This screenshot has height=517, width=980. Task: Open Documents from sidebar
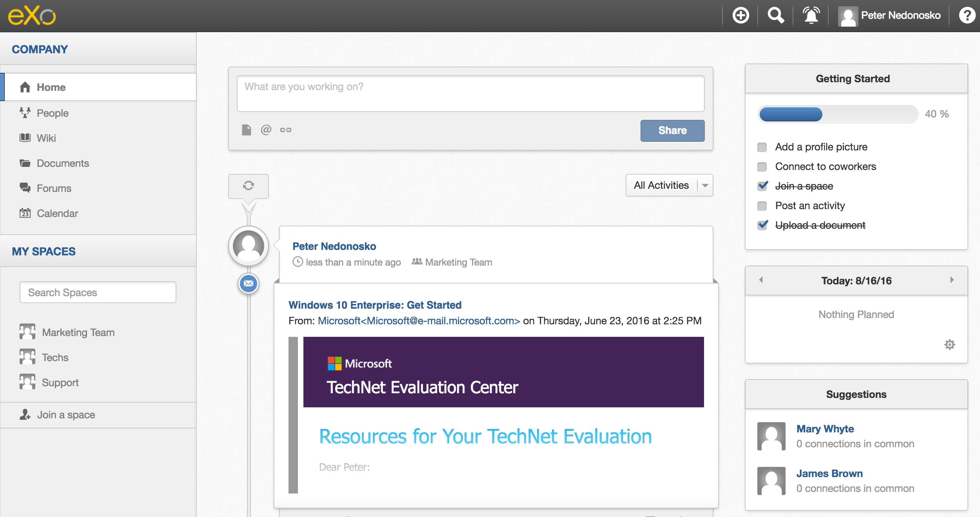click(63, 163)
